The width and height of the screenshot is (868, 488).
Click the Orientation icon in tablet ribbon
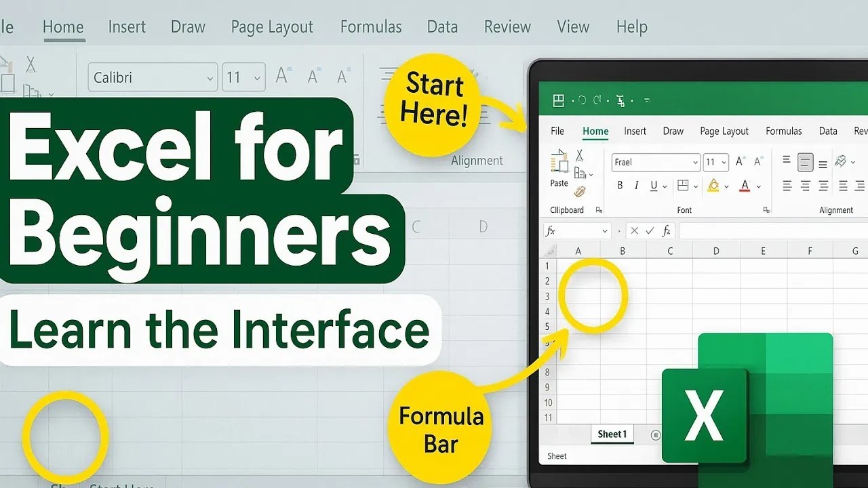coord(841,161)
